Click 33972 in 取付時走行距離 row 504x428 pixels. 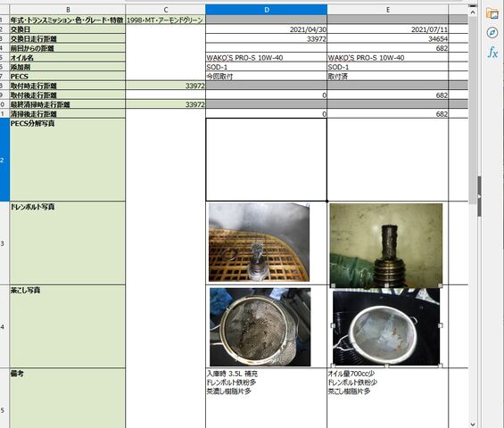[166, 86]
